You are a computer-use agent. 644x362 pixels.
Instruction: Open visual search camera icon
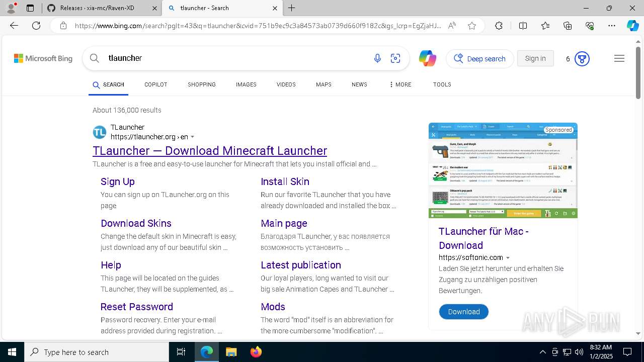(x=395, y=58)
